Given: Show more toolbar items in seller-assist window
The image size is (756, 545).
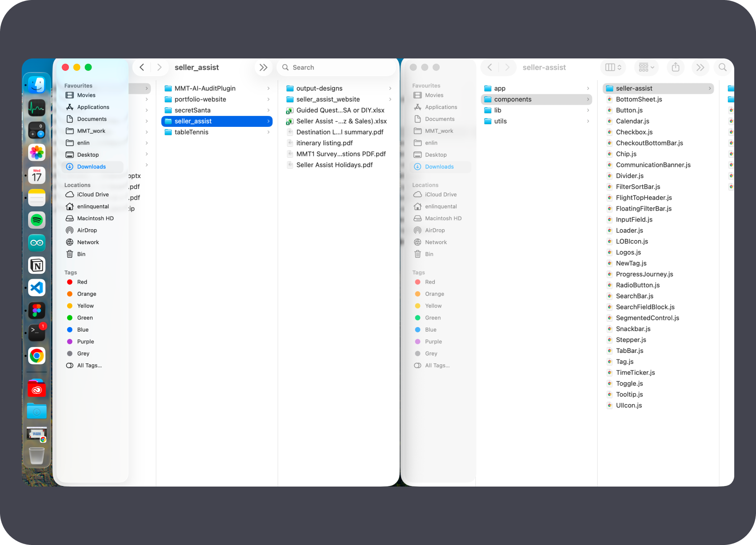Looking at the screenshot, I should click(700, 68).
